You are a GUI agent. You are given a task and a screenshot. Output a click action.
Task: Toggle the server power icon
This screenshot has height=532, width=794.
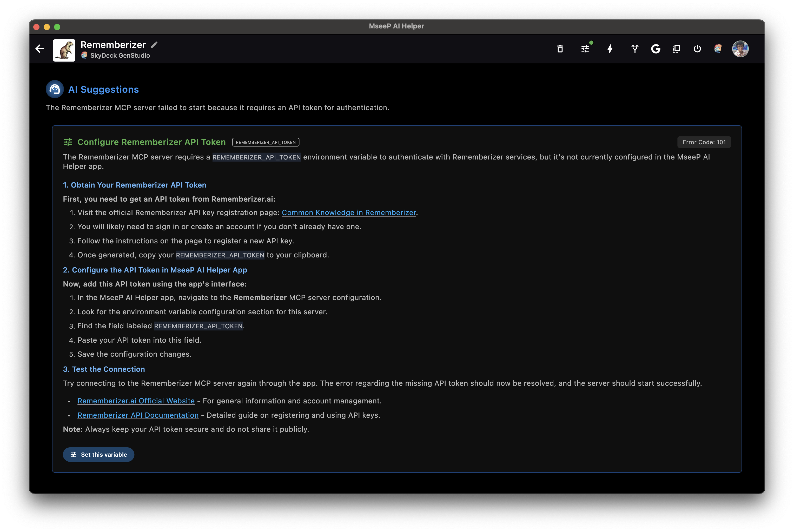pos(697,49)
